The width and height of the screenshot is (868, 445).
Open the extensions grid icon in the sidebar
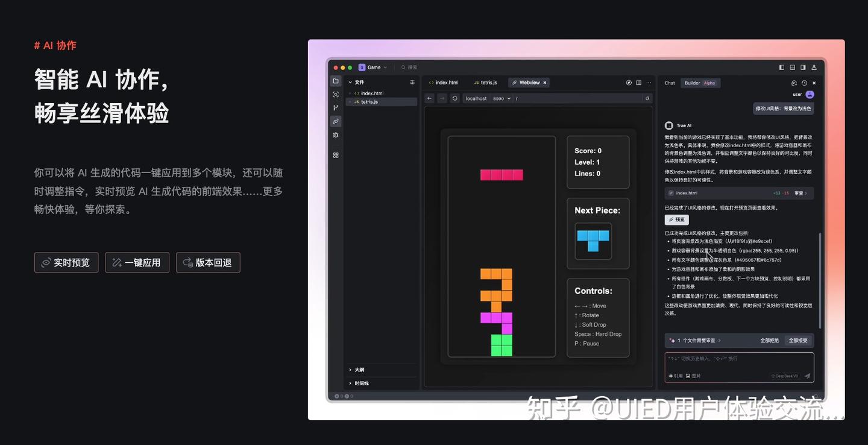[335, 155]
